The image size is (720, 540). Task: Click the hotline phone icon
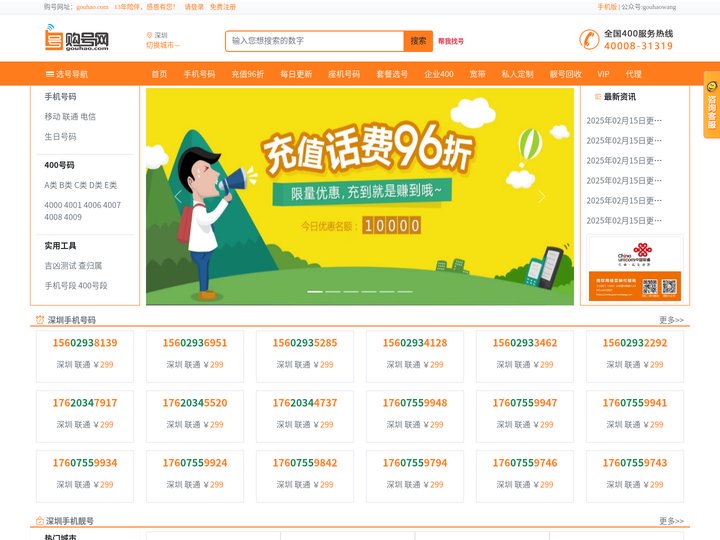pos(589,39)
